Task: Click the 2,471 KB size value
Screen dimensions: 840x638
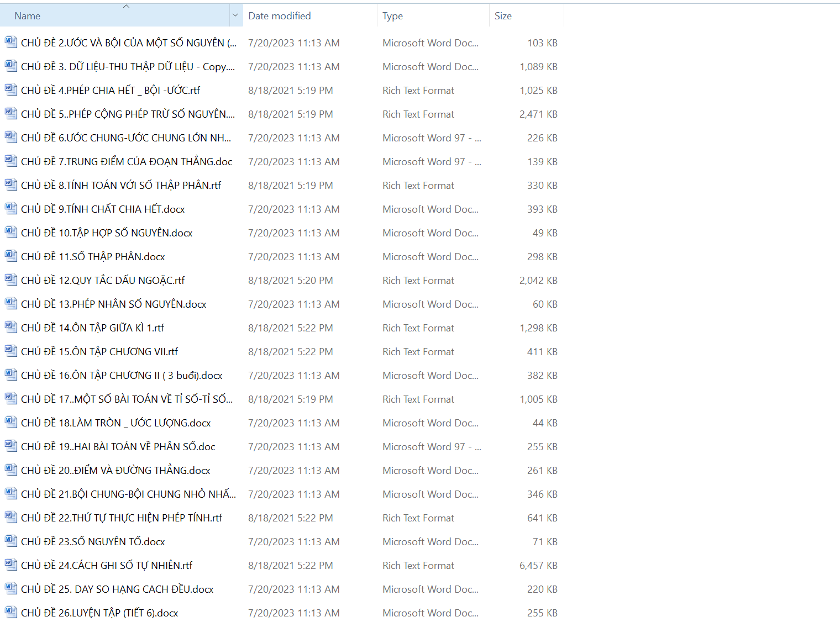Action: click(538, 114)
